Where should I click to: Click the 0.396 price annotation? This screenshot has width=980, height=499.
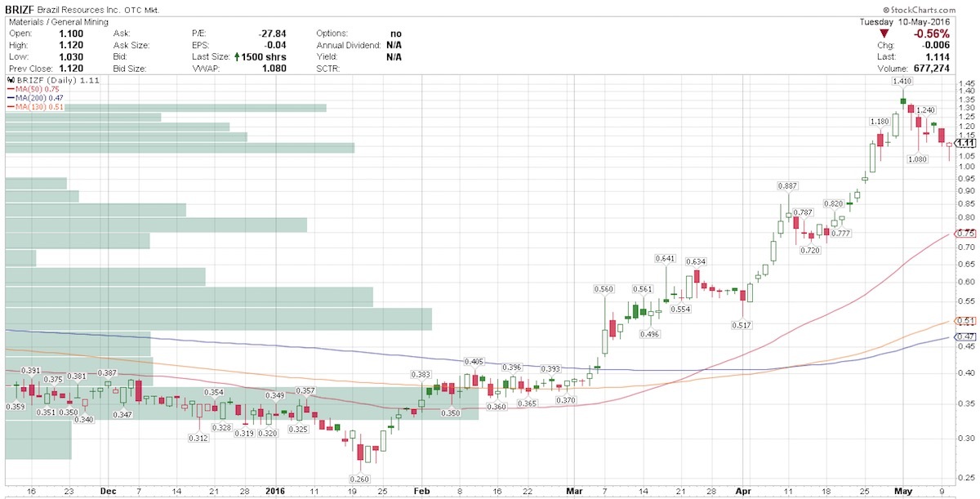(512, 367)
